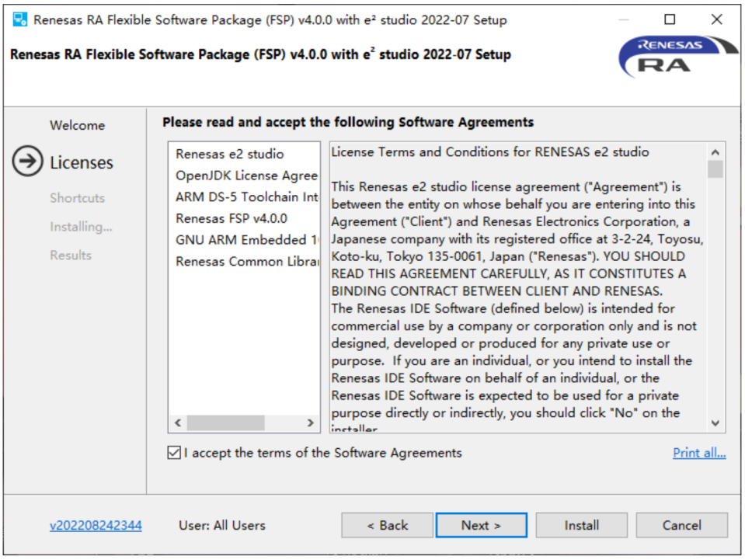745x560 pixels.
Task: Open the v202208242344 version link
Action: click(x=96, y=525)
